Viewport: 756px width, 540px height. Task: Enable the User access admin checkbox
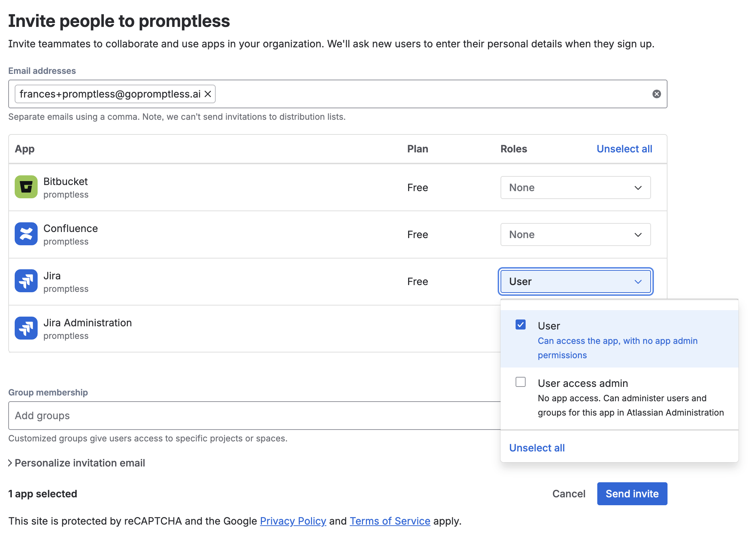pos(520,382)
